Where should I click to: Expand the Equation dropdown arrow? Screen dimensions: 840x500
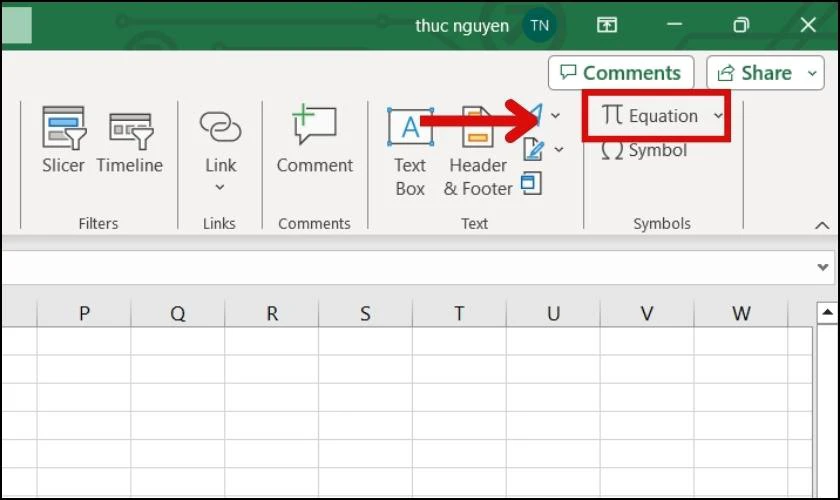718,116
